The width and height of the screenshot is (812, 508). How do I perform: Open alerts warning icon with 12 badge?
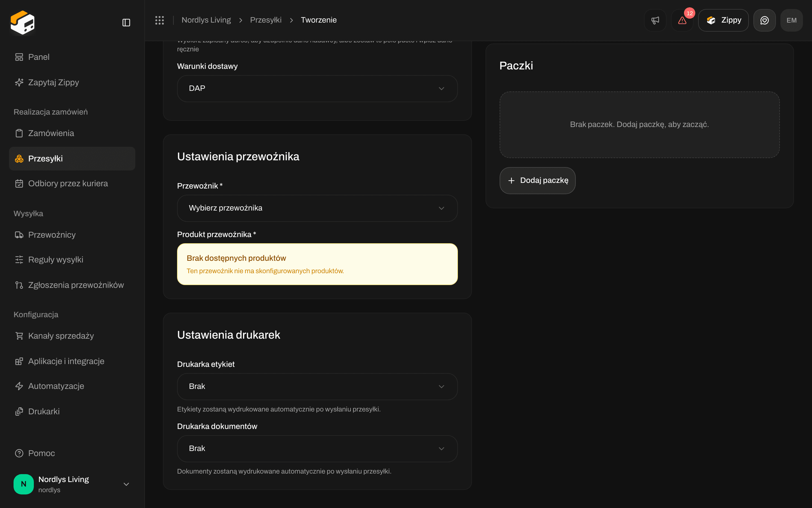click(682, 20)
